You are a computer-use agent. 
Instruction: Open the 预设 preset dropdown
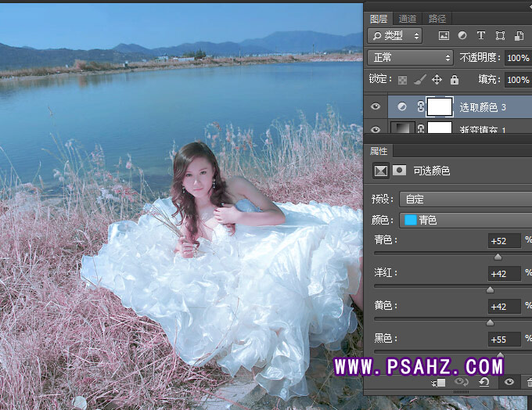(465, 199)
